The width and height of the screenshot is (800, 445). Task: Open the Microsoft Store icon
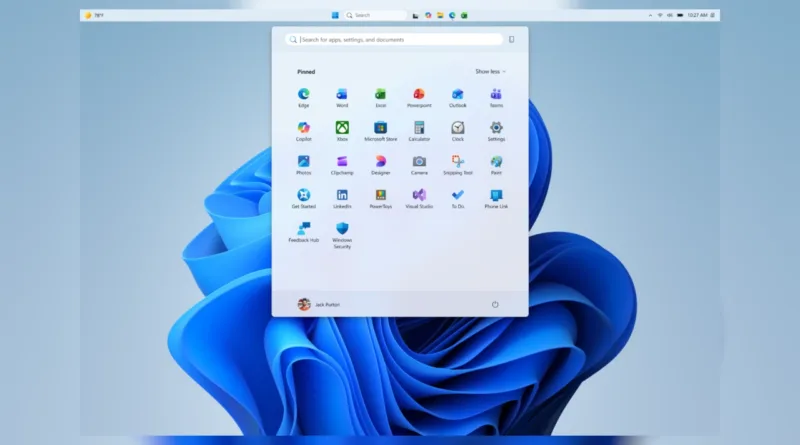pos(381,131)
